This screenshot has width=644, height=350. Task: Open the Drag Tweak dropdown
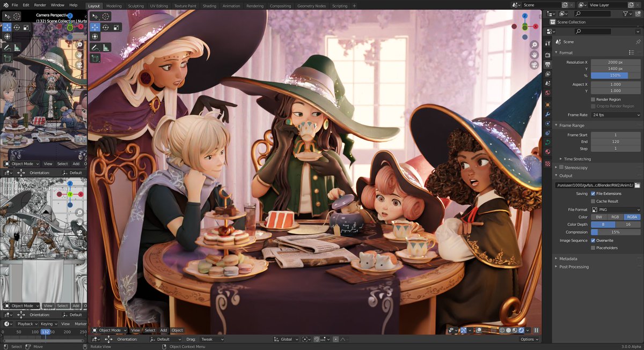(x=212, y=339)
